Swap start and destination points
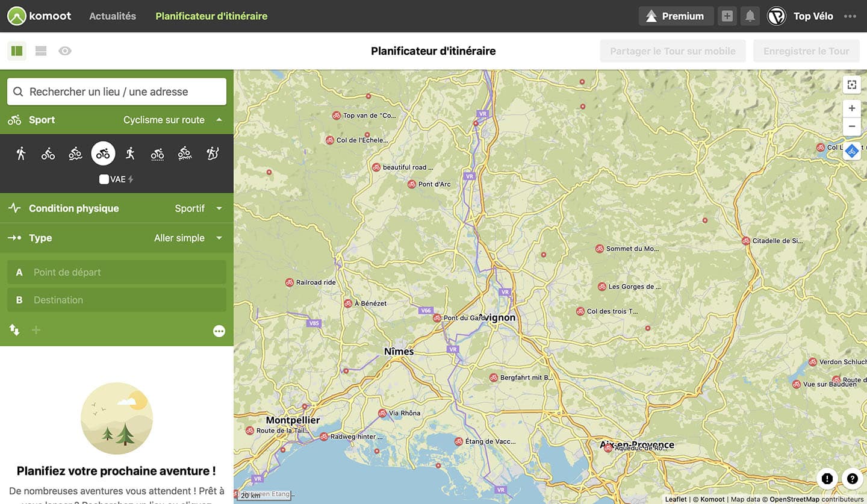This screenshot has width=867, height=504. pyautogui.click(x=14, y=330)
